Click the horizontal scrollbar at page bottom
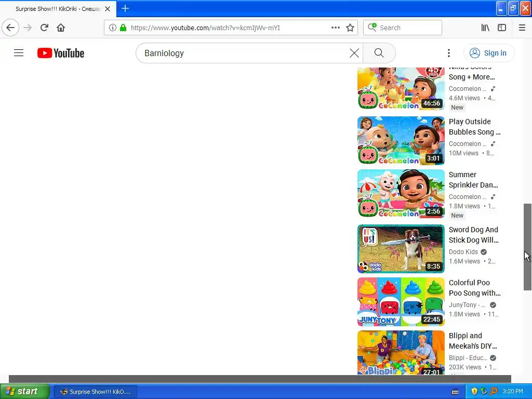Image resolution: width=532 pixels, height=399 pixels. (x=260, y=379)
